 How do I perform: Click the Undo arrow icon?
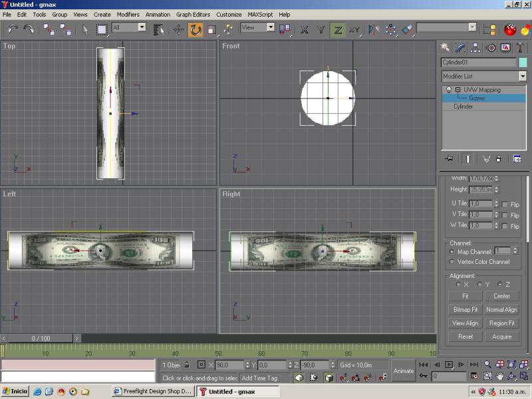coord(13,29)
